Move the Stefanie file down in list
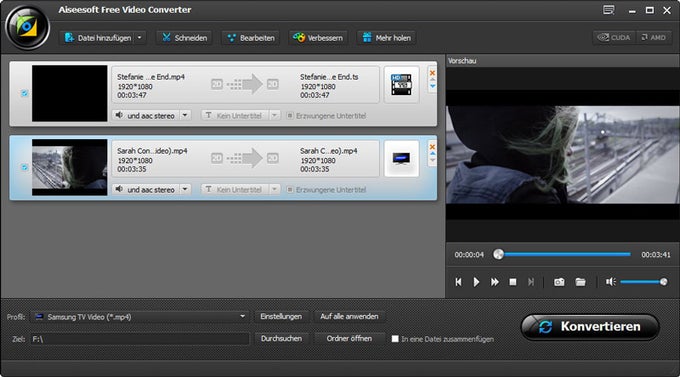680x377 pixels. [432, 86]
